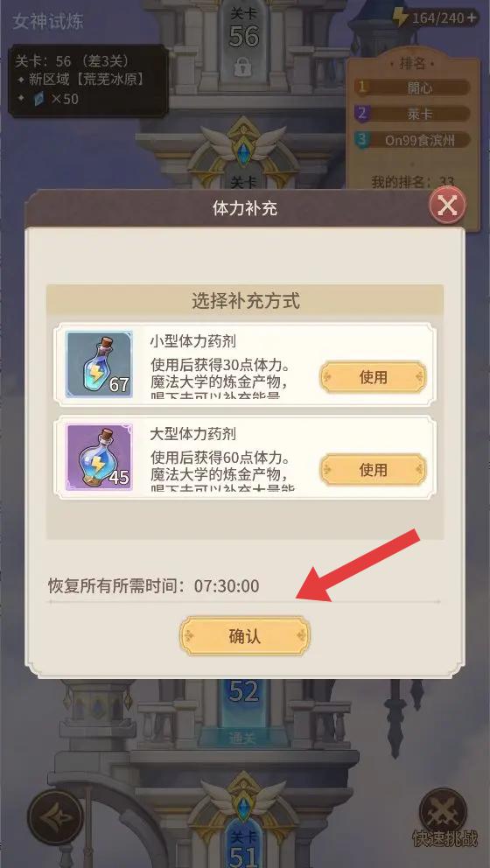Tap the blue crystal reward icon ×50
The height and width of the screenshot is (868, 490).
(38, 99)
